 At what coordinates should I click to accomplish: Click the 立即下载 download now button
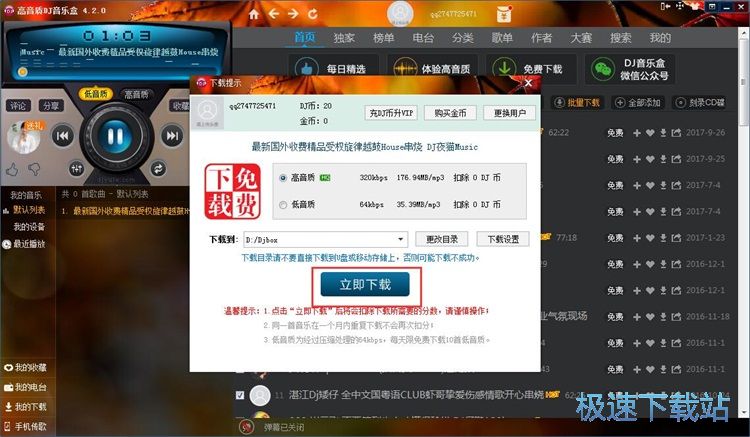pyautogui.click(x=365, y=284)
